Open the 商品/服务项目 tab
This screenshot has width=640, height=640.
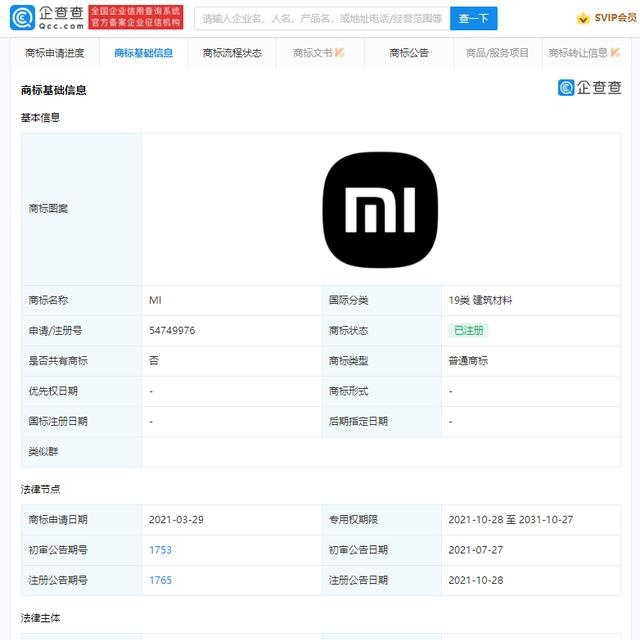tap(497, 53)
